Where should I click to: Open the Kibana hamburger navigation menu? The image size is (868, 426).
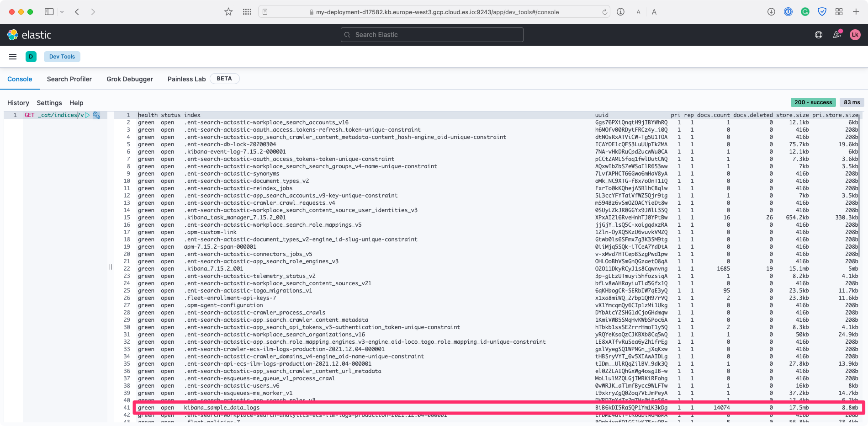tap(13, 57)
